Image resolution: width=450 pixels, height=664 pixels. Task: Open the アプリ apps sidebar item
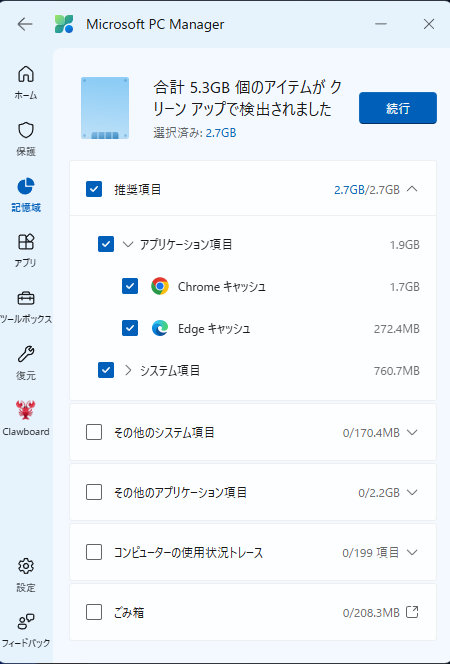26,251
